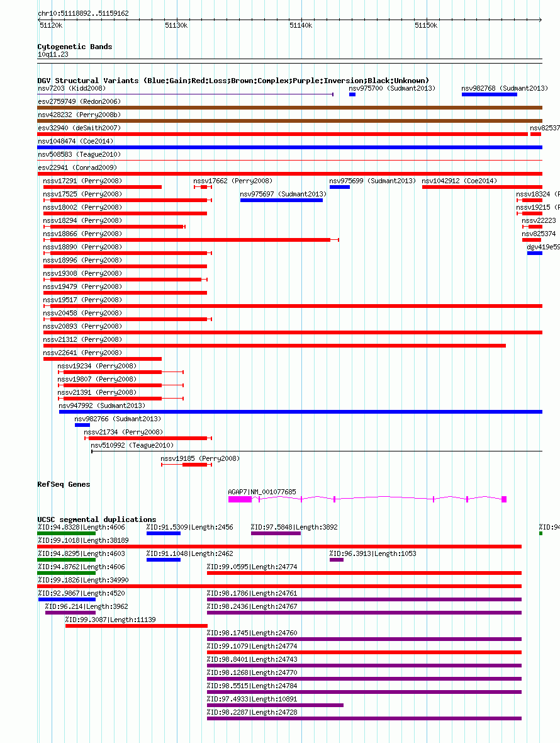Click the 51150k ruler position label
The height and width of the screenshot is (743, 560).
[x=426, y=25]
